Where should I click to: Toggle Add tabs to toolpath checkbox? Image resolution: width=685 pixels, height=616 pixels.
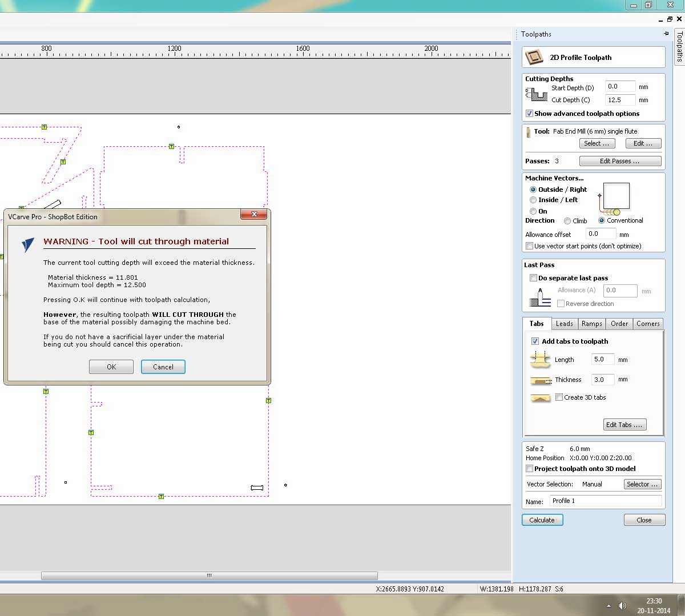[535, 341]
